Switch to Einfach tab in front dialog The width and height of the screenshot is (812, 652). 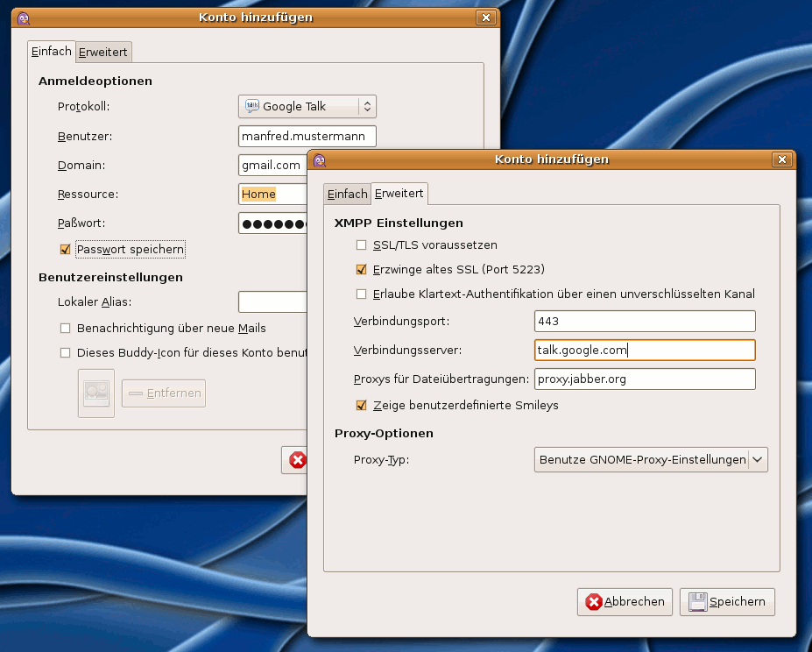coord(348,194)
